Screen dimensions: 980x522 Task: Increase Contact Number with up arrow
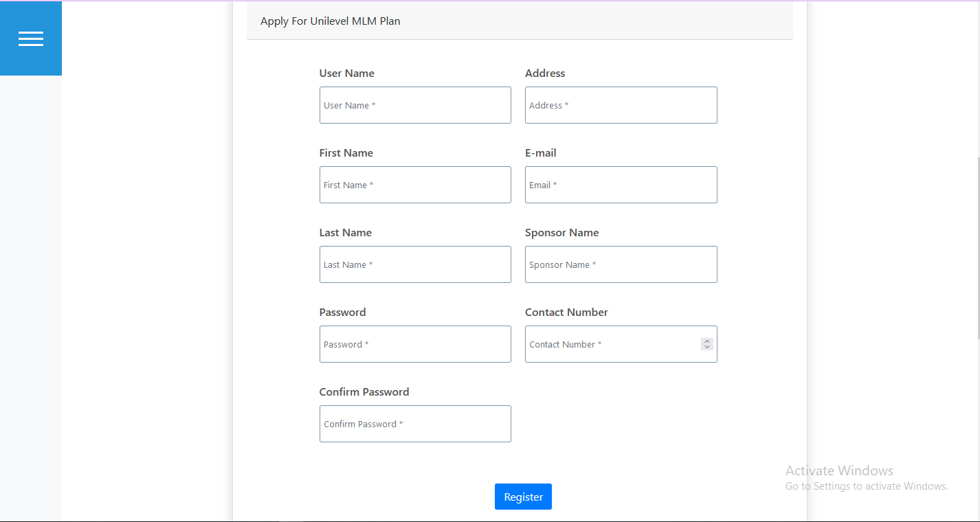pos(707,341)
